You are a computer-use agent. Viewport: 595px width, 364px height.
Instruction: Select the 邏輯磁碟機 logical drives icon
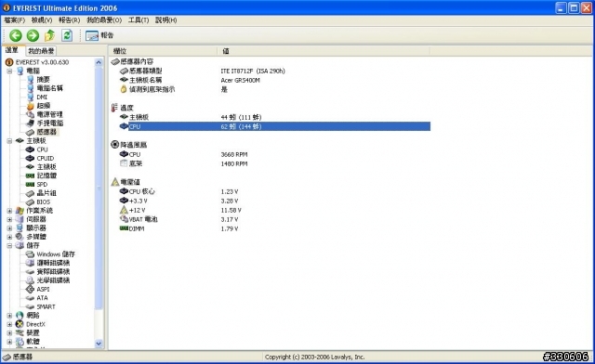pyautogui.click(x=30, y=263)
